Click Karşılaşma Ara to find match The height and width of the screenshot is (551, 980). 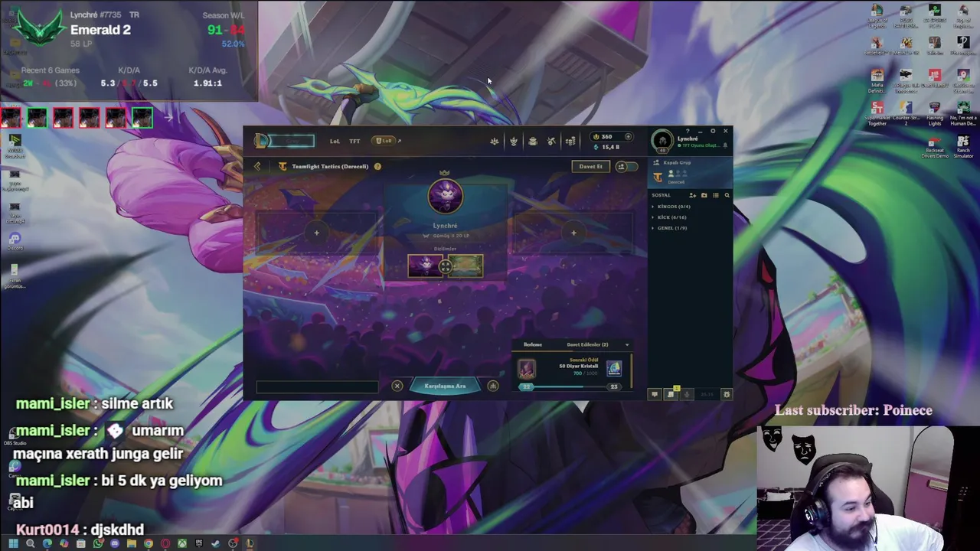446,386
